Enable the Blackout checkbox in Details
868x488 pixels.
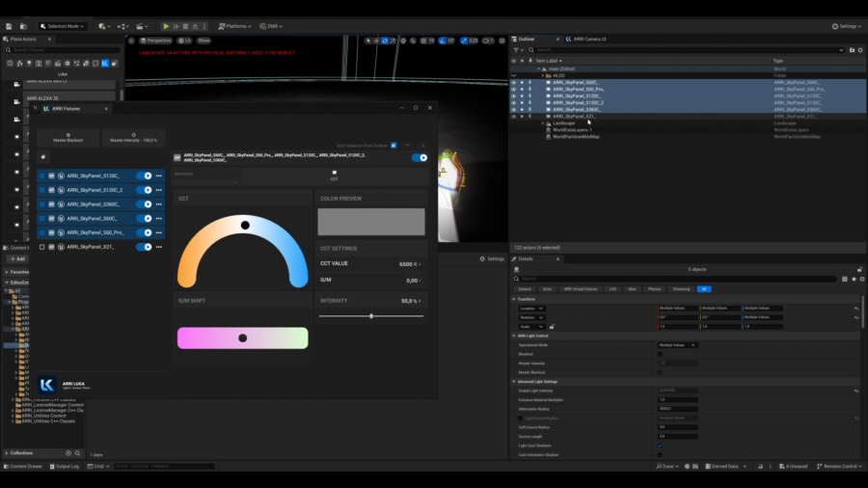[660, 354]
